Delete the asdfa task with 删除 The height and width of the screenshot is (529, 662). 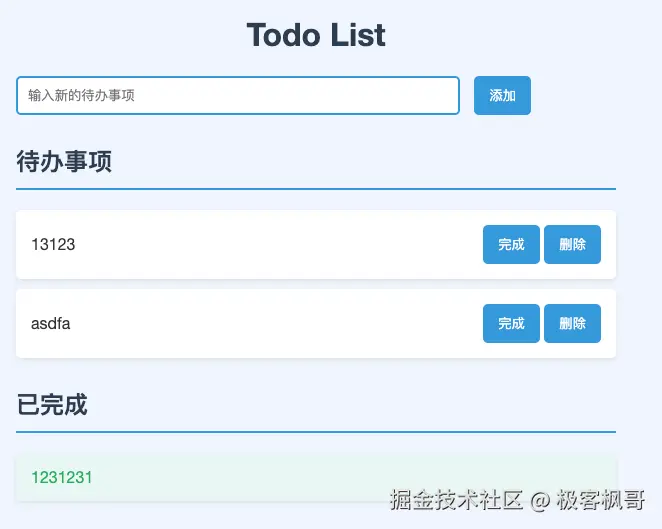point(572,324)
